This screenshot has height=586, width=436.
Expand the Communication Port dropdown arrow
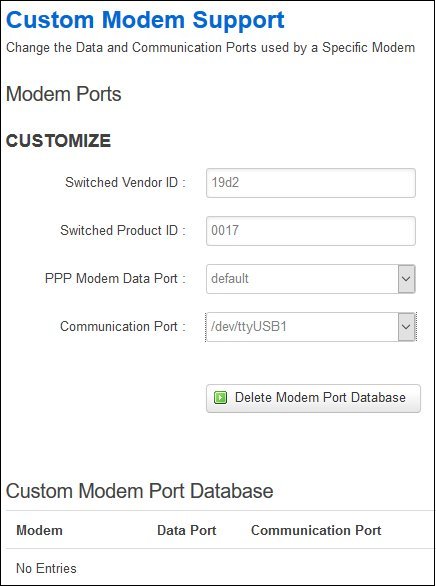tap(406, 327)
